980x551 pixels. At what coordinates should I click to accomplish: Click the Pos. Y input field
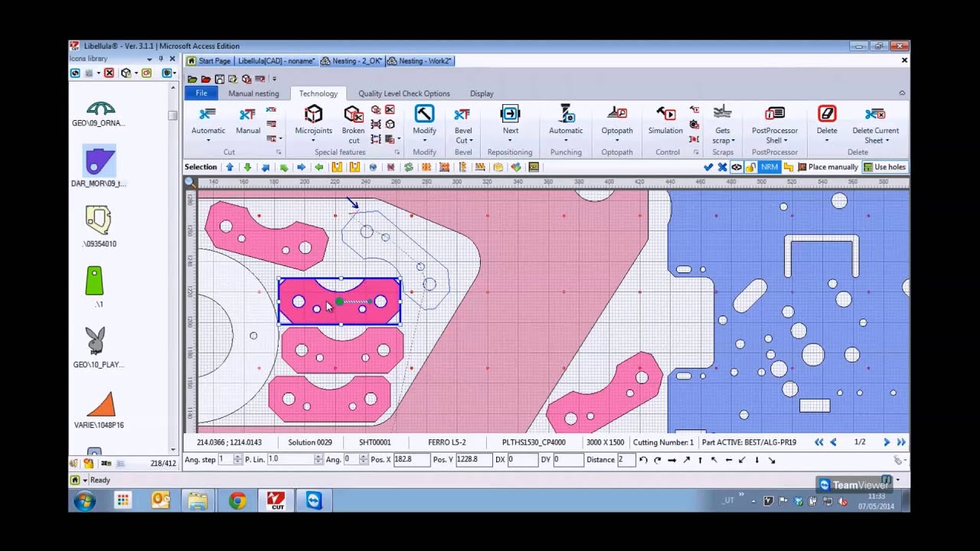coord(472,459)
